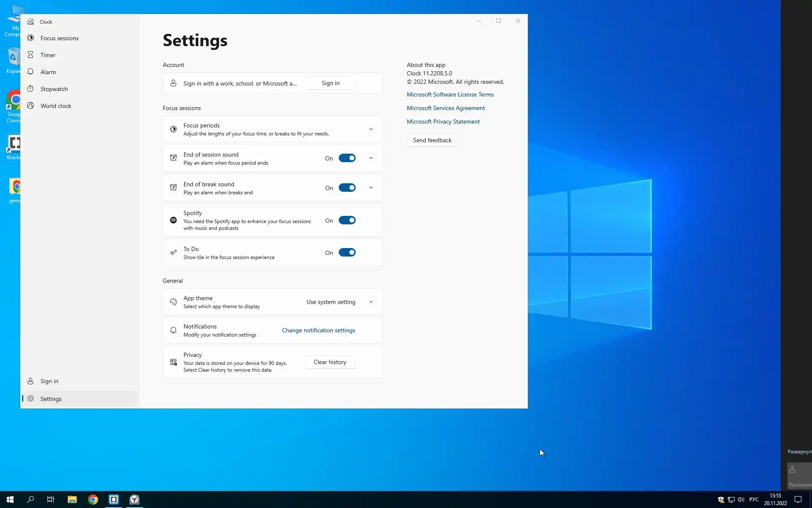Open World clock globe icon
Viewport: 812px width, 508px height.
pos(30,106)
